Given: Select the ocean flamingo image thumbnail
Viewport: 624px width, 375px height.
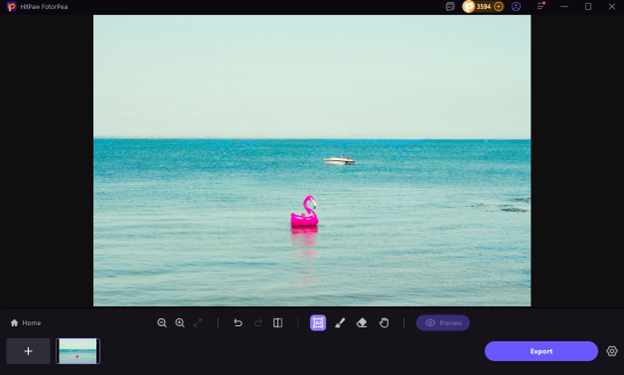Looking at the screenshot, I should point(78,351).
